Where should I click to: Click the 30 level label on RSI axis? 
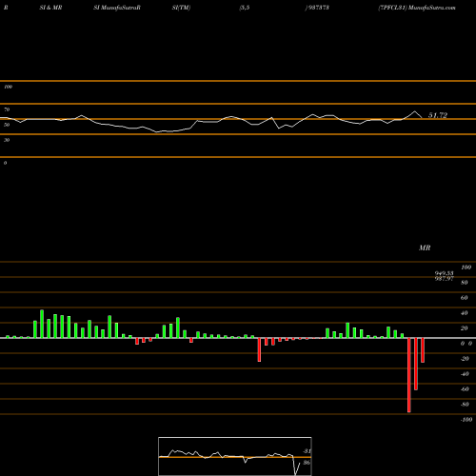pos(7,140)
